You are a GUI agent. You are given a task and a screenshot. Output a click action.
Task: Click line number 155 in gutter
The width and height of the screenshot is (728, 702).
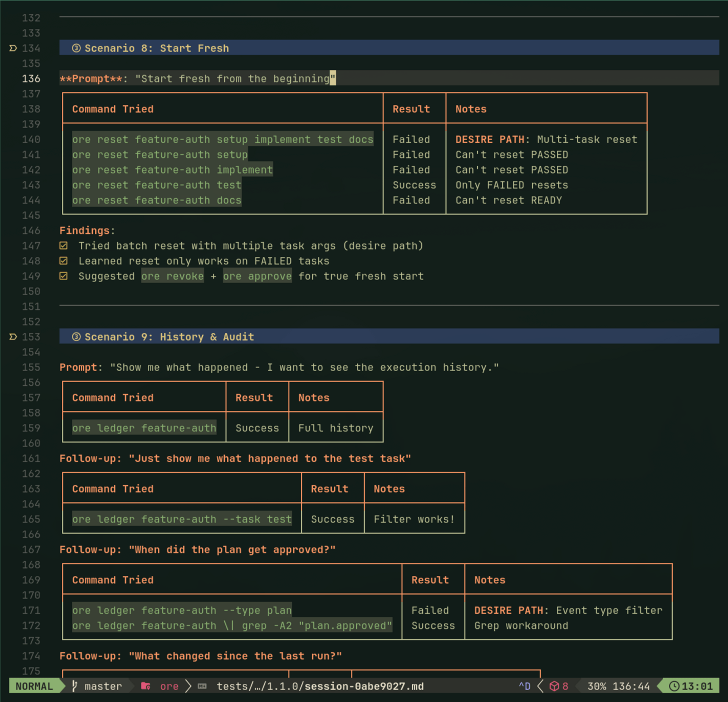click(x=31, y=367)
